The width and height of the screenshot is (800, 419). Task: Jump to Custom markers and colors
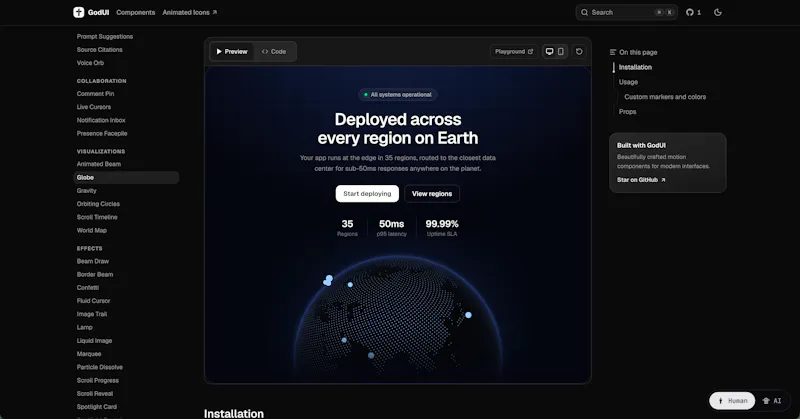(665, 96)
